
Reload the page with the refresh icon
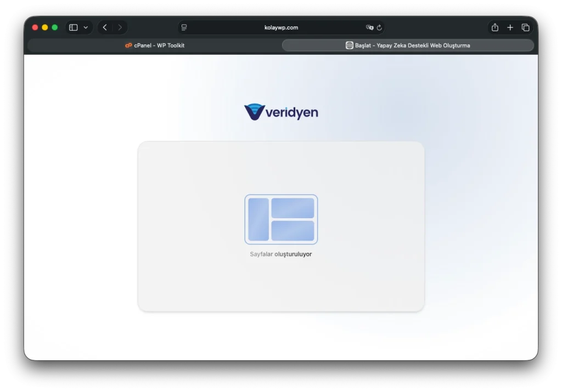click(379, 27)
